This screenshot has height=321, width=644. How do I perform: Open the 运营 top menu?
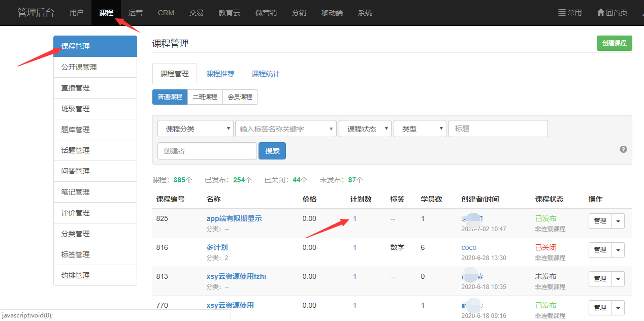click(136, 13)
